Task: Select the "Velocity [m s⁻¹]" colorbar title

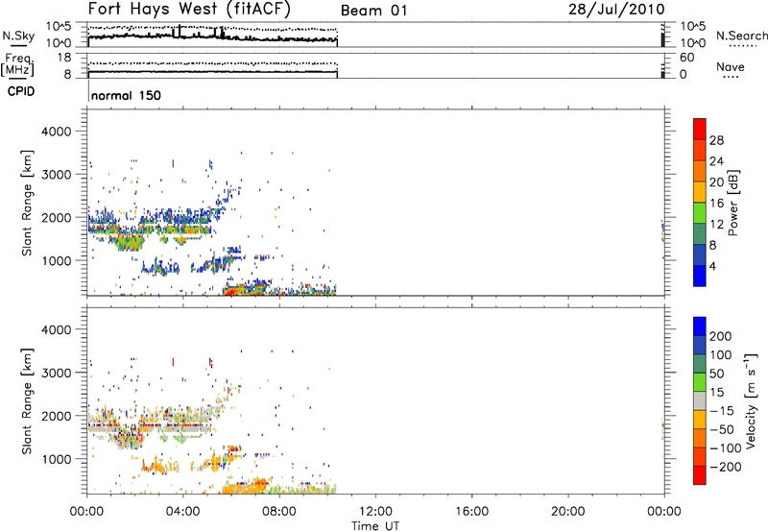Action: pos(751,400)
